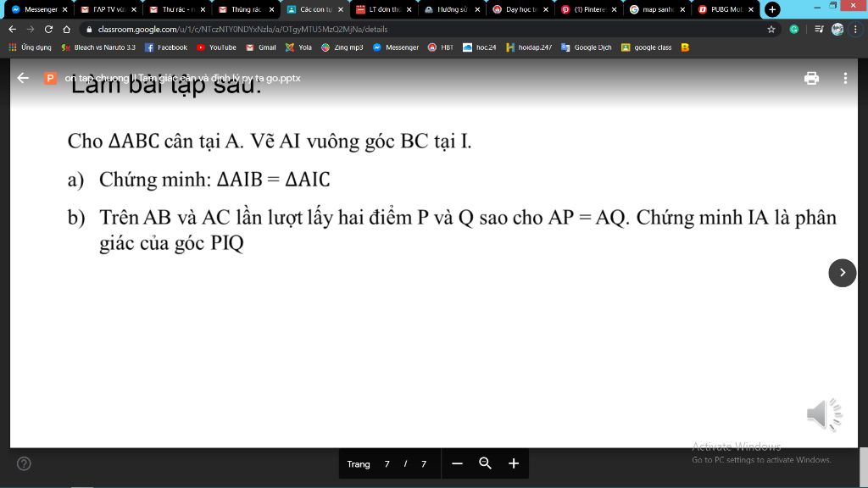The height and width of the screenshot is (488, 868).
Task: Open the Ứng dụng apps bookmark
Action: tap(30, 47)
